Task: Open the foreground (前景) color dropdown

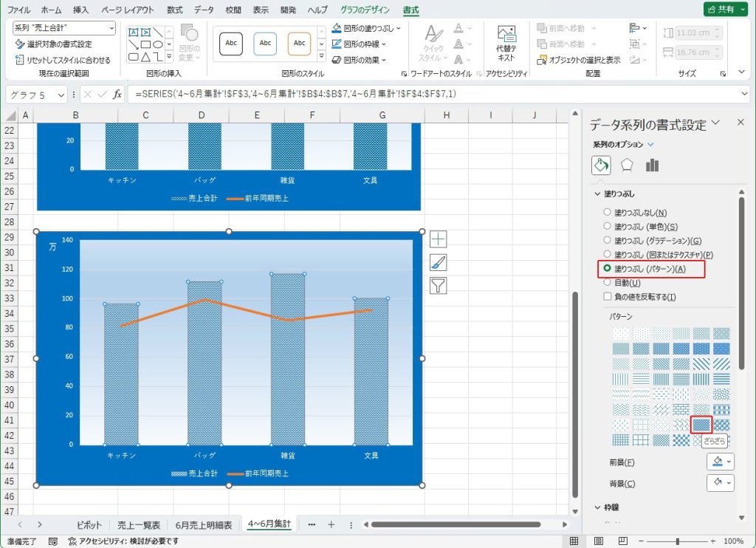Action: [x=721, y=462]
